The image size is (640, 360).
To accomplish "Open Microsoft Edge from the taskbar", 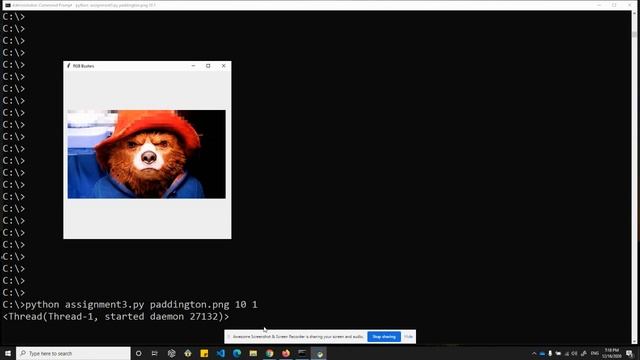I will point(237,353).
